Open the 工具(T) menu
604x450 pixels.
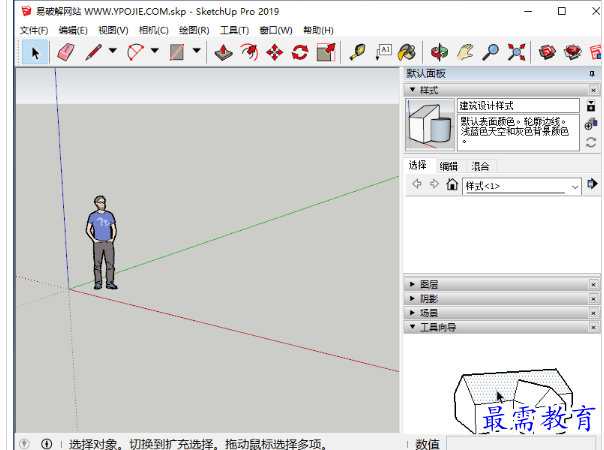tap(235, 30)
